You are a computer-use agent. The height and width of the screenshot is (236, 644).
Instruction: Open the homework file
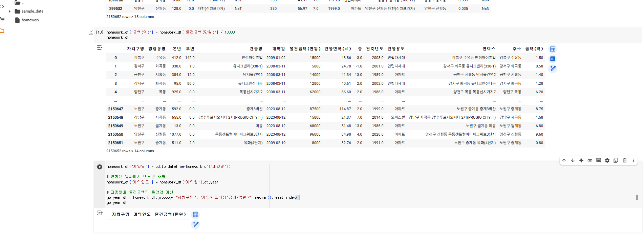pos(27,20)
